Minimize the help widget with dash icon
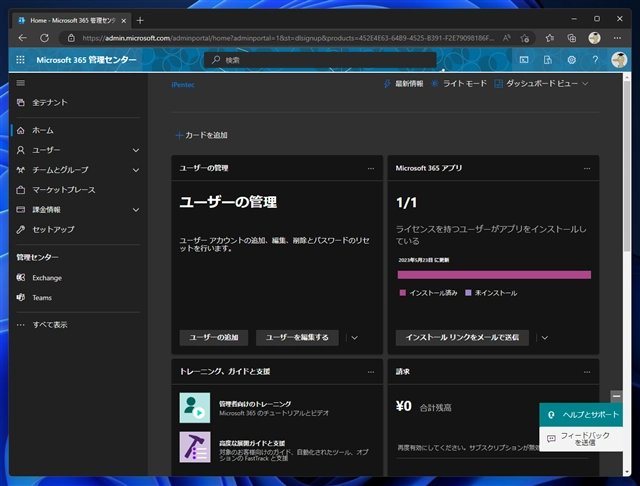The width and height of the screenshot is (640, 486). click(x=616, y=396)
